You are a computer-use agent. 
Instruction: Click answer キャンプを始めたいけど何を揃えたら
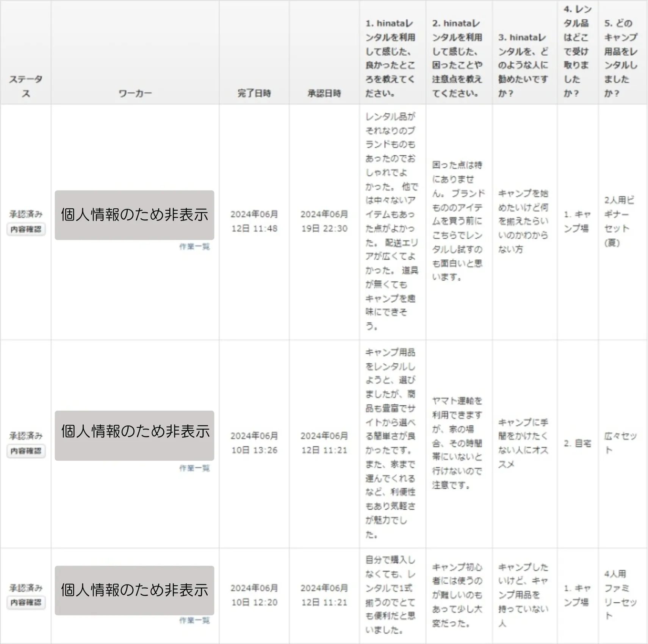pos(523,221)
